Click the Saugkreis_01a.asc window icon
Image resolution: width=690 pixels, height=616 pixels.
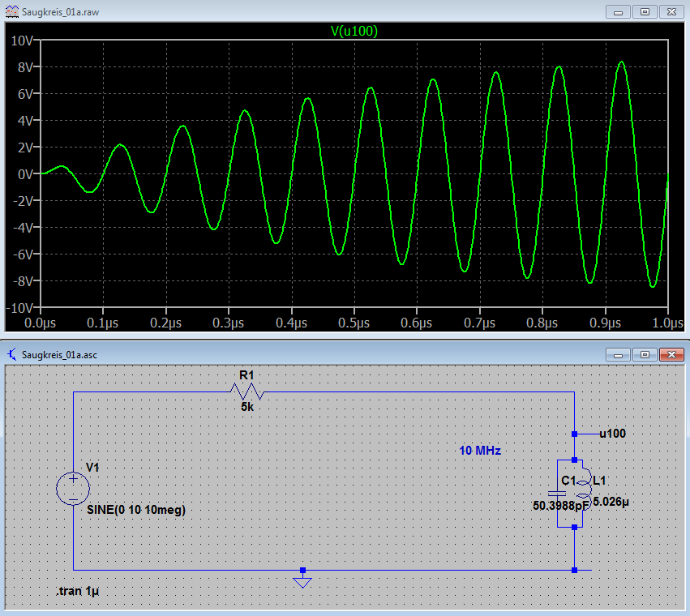11,354
